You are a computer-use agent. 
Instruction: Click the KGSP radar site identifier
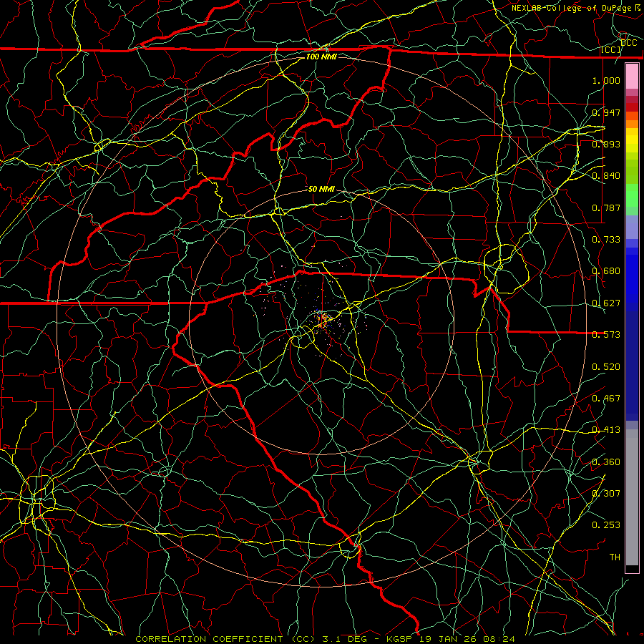point(399,639)
